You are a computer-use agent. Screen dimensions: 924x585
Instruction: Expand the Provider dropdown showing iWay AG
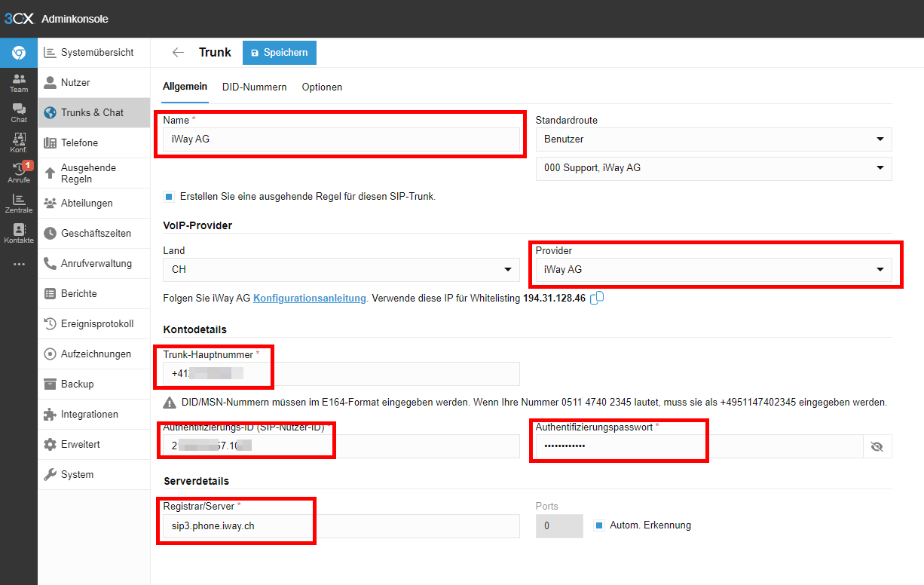(713, 270)
